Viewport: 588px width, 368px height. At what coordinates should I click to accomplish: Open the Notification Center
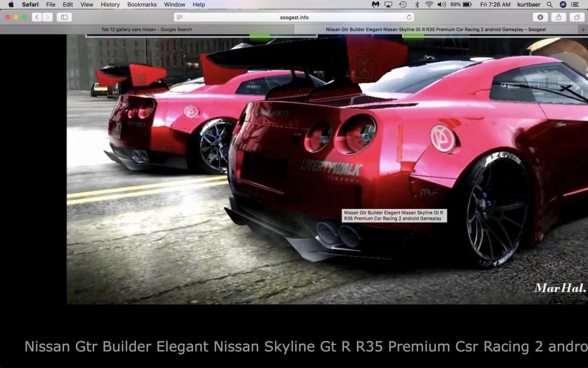click(574, 5)
